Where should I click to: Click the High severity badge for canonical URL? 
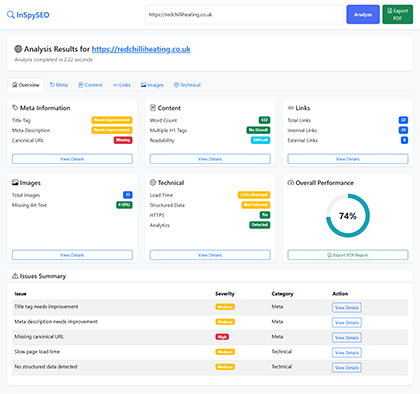click(222, 337)
